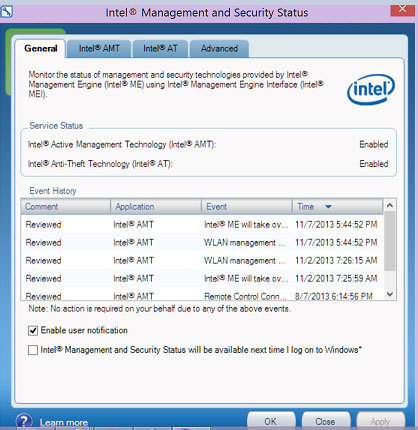This screenshot has height=430, width=418.
Task: Toggle Enable user notification checkbox
Action: point(33,331)
